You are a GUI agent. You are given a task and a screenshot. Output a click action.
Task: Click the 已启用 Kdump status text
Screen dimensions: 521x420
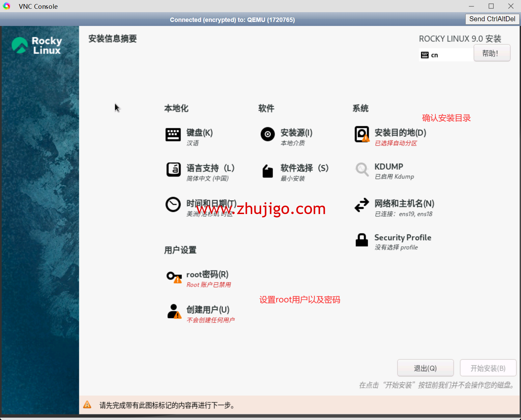(395, 177)
